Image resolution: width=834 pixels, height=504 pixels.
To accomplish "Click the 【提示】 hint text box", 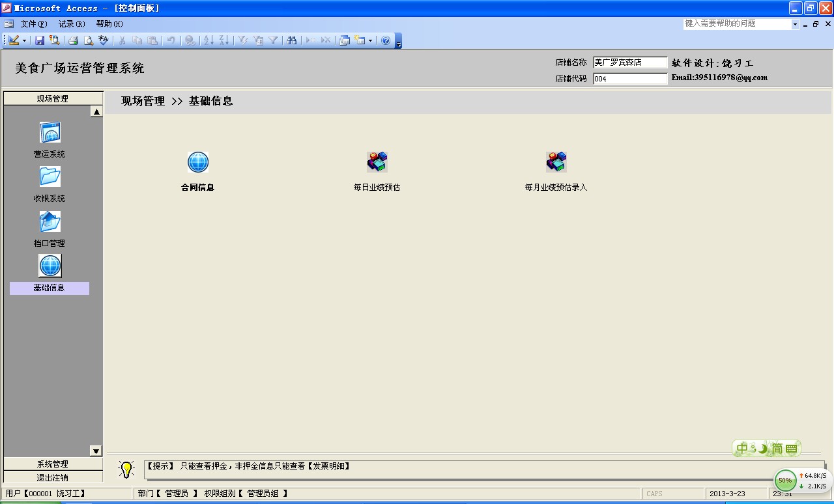I will tap(483, 470).
